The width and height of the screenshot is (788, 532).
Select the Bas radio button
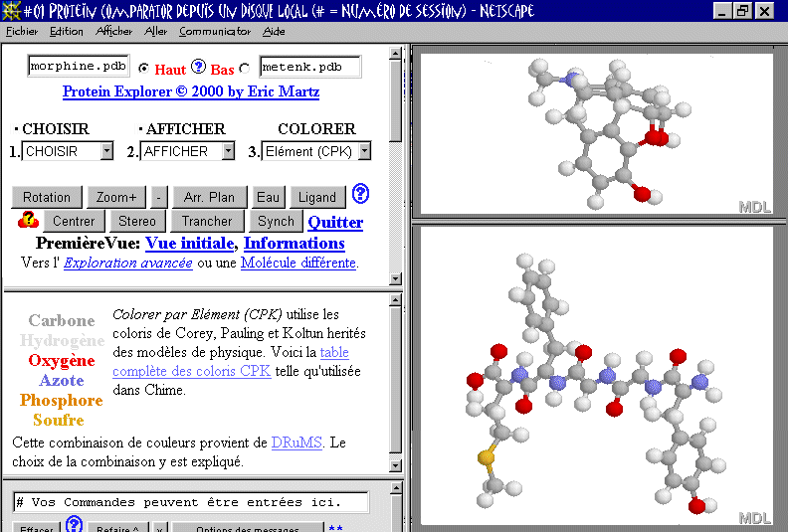pos(245,68)
